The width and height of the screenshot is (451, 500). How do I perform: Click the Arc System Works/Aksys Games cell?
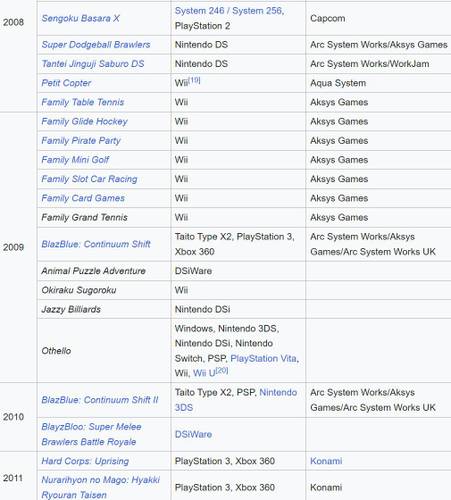point(378,45)
